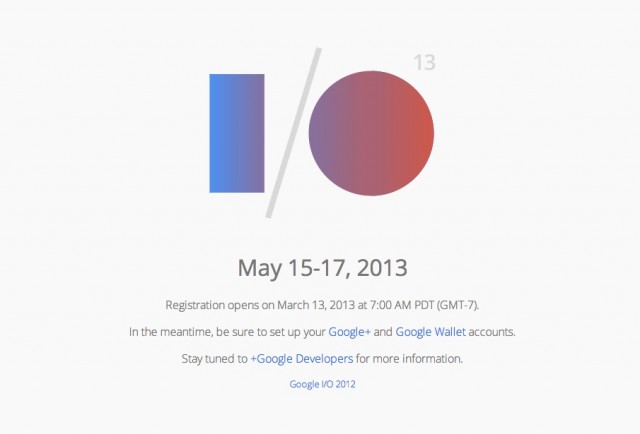640x434 pixels.
Task: Click the '(GMT-7)' timezone text
Action: pos(458,305)
